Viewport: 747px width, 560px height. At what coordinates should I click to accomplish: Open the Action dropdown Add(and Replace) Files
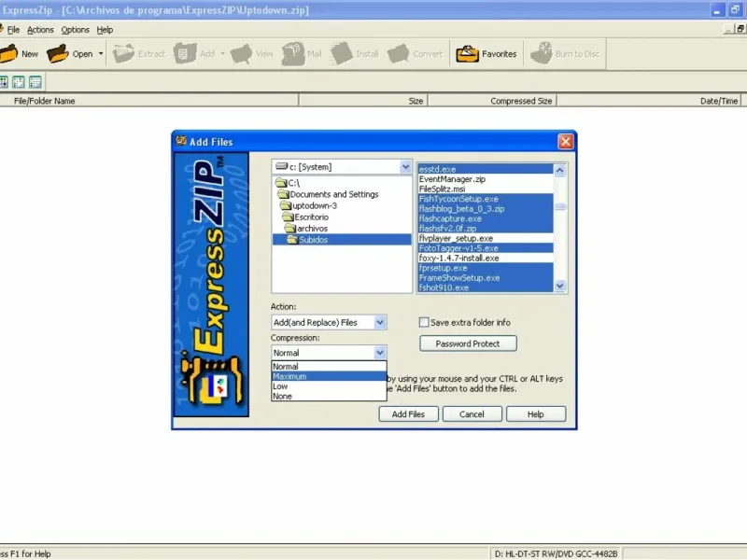point(329,322)
